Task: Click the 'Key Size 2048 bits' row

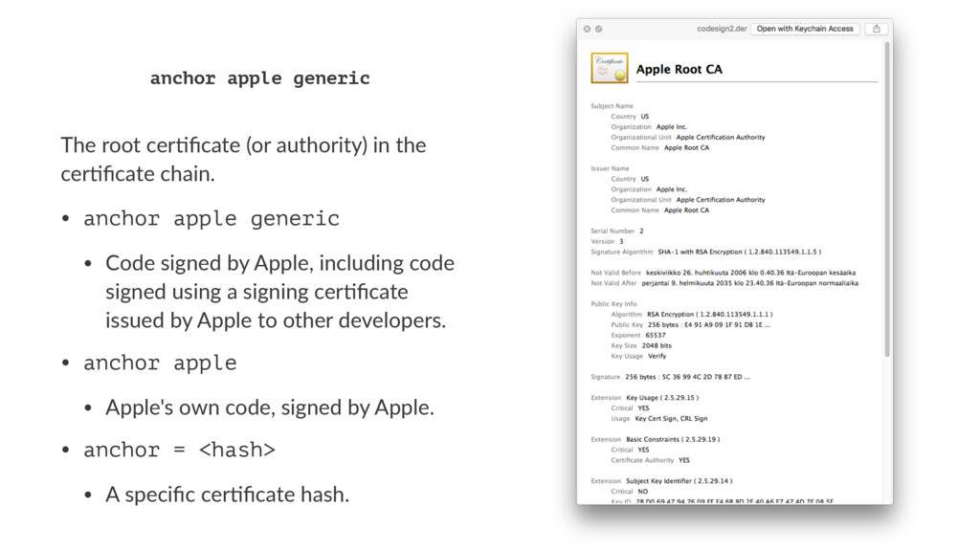Action: pos(641,345)
